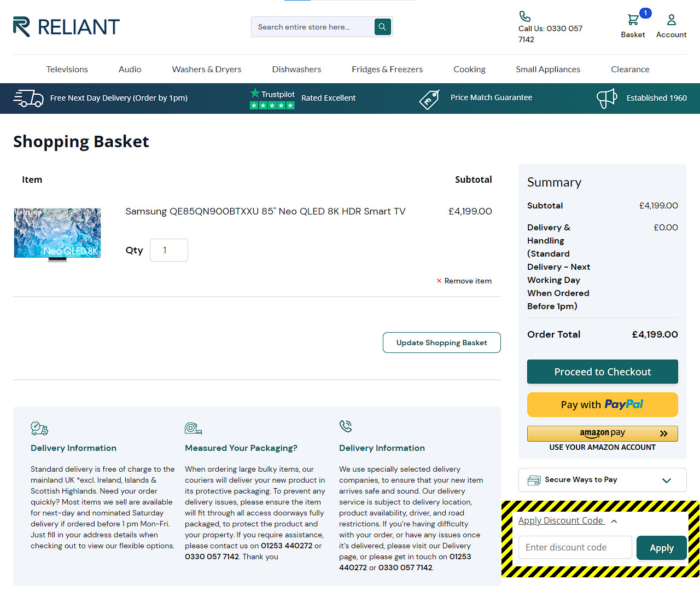Click Measured Your Packaging? heading
This screenshot has width=700, height=591.
click(241, 448)
